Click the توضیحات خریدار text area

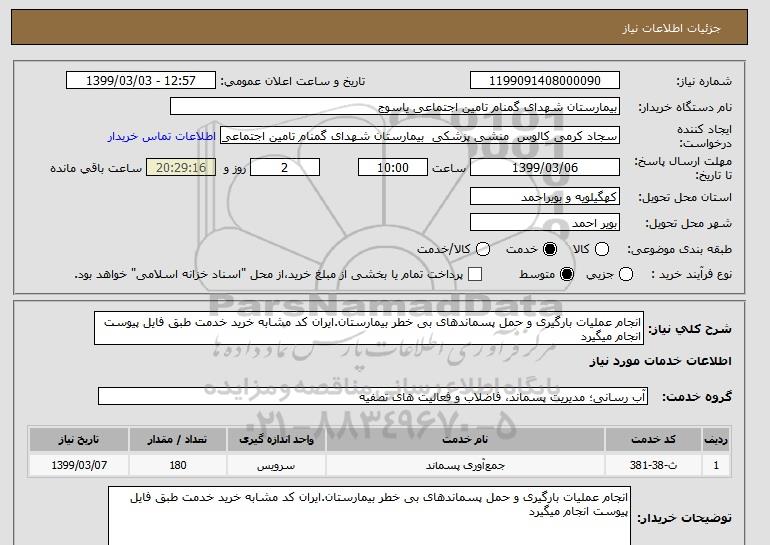(x=369, y=516)
